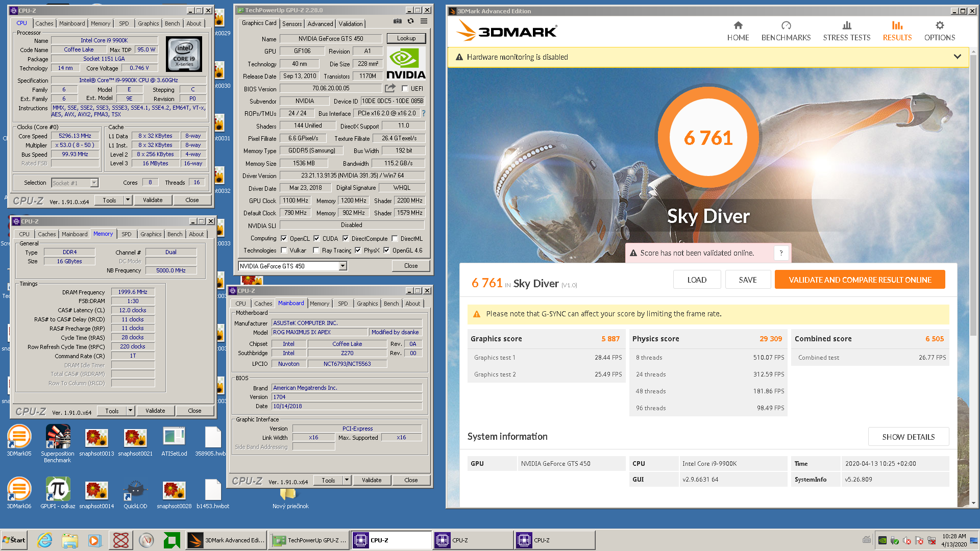The width and height of the screenshot is (980, 551).
Task: Open 3DMark OPTIONS gear
Action: pyautogui.click(x=940, y=31)
